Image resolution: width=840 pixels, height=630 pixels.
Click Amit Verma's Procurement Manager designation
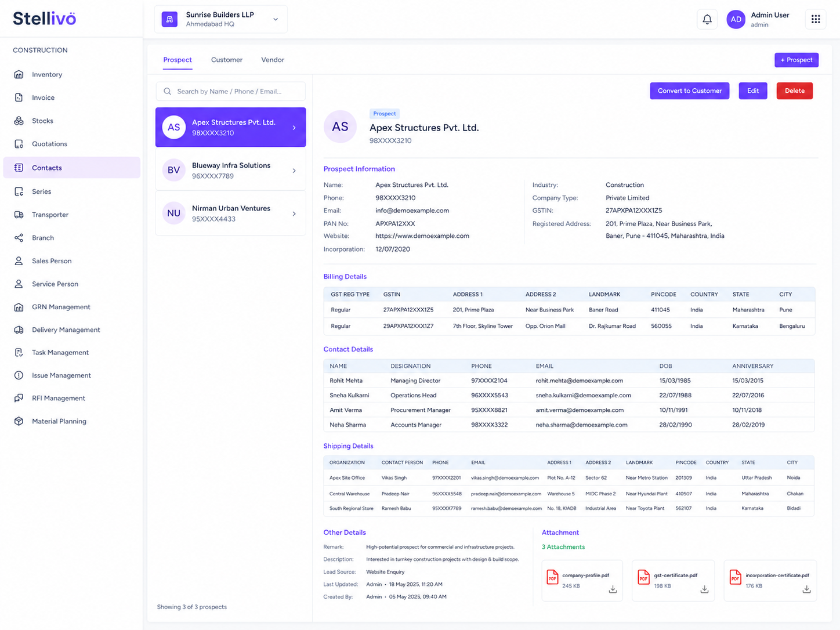tap(421, 410)
